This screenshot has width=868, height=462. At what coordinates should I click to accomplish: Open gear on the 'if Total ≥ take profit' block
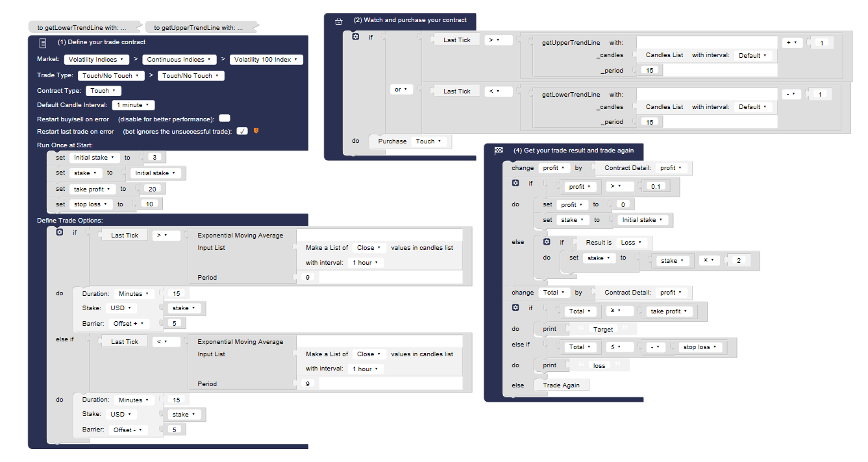[515, 308]
